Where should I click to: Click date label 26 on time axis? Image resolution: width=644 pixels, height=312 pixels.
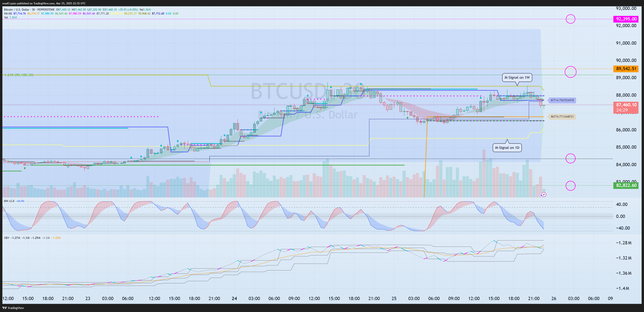(554, 298)
